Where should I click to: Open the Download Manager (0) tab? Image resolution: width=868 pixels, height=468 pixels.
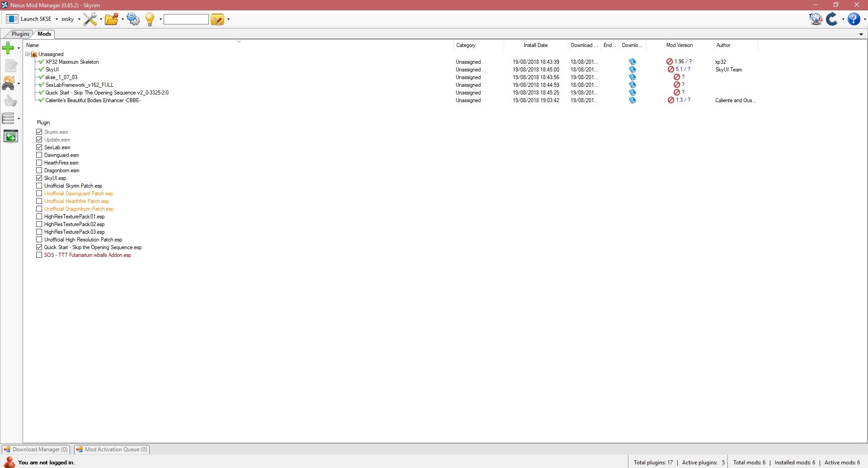tap(36, 449)
